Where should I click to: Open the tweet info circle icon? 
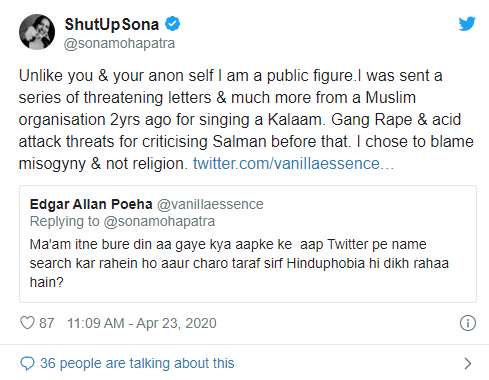pos(468,323)
